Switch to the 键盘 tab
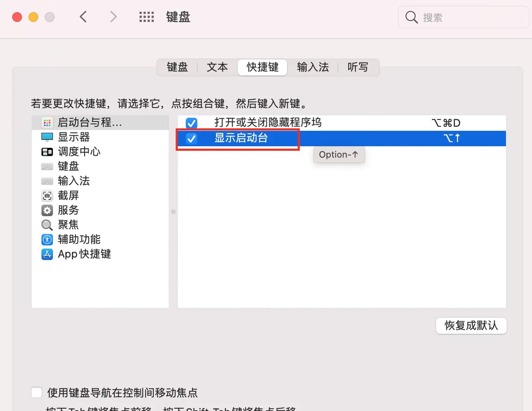 [178, 67]
